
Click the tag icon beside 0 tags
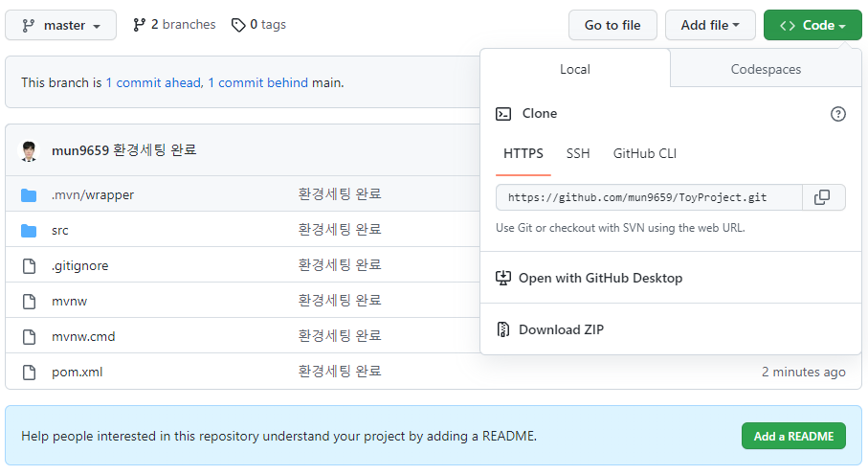[x=238, y=25]
